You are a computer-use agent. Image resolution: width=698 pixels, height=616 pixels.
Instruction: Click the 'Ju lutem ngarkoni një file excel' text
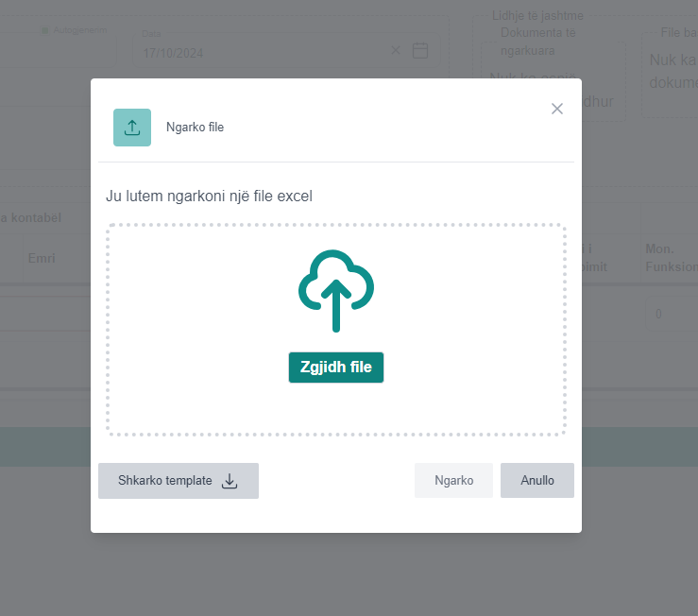pyautogui.click(x=209, y=197)
